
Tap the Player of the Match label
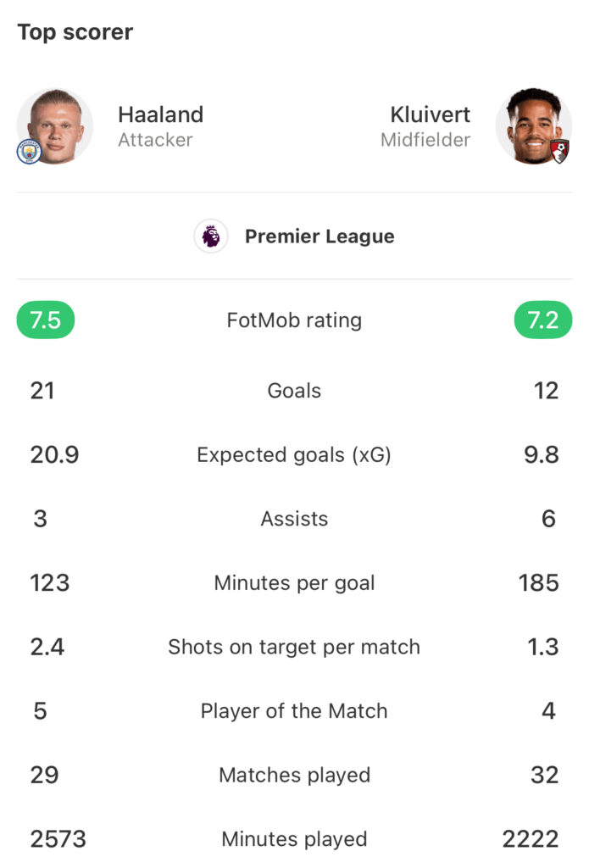pyautogui.click(x=294, y=711)
